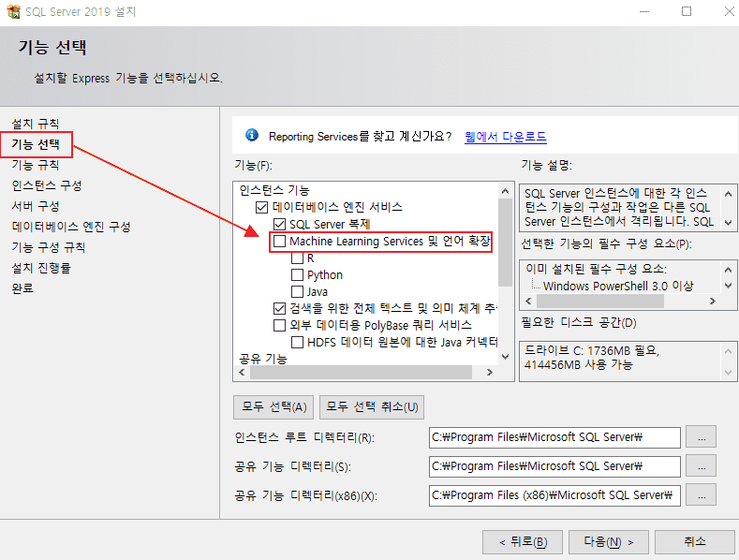Select 인스턴스 구성 step in sidebar

pyautogui.click(x=47, y=185)
